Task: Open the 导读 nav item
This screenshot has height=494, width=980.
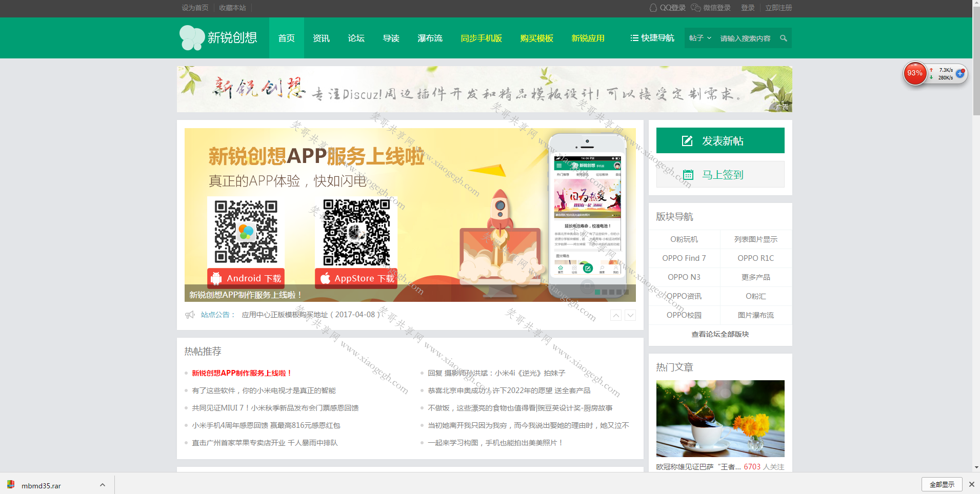Action: [391, 38]
